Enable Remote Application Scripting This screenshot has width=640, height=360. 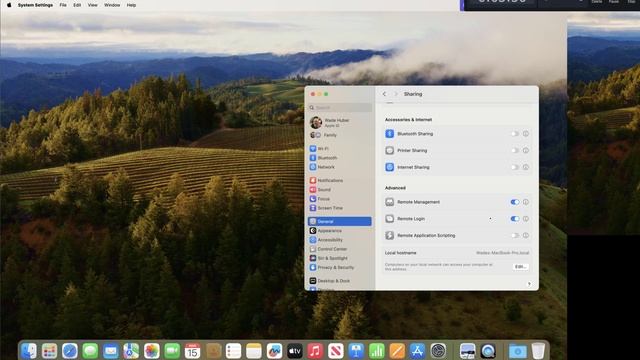[x=515, y=235]
